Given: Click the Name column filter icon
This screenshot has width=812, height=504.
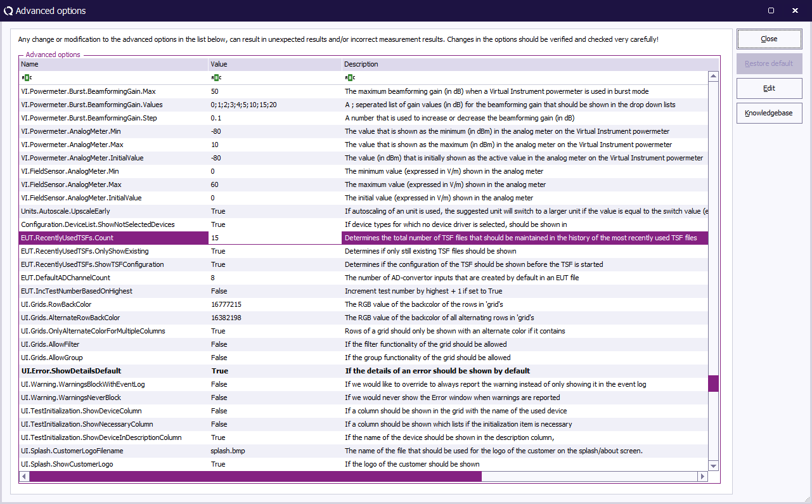Looking at the screenshot, I should click(x=25, y=77).
